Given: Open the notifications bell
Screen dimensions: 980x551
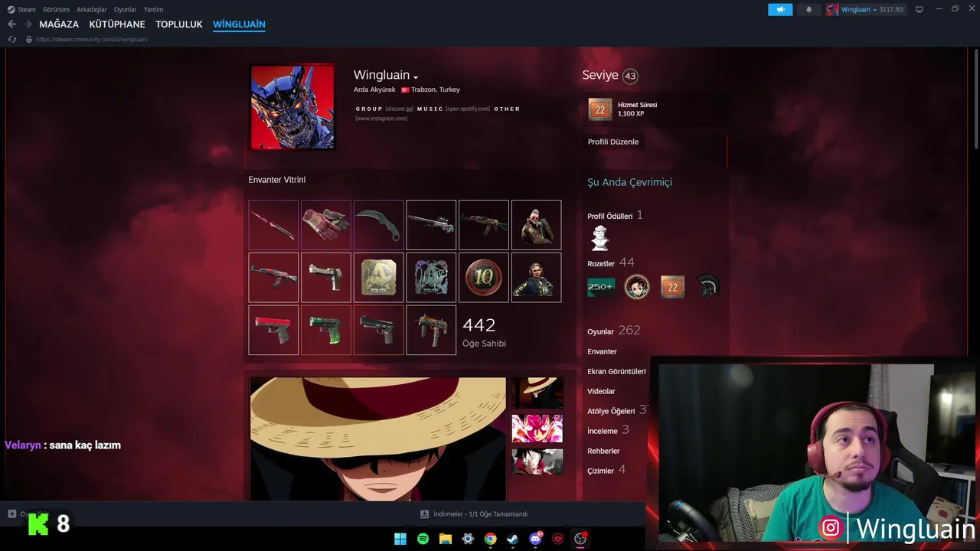Looking at the screenshot, I should pyautogui.click(x=808, y=9).
